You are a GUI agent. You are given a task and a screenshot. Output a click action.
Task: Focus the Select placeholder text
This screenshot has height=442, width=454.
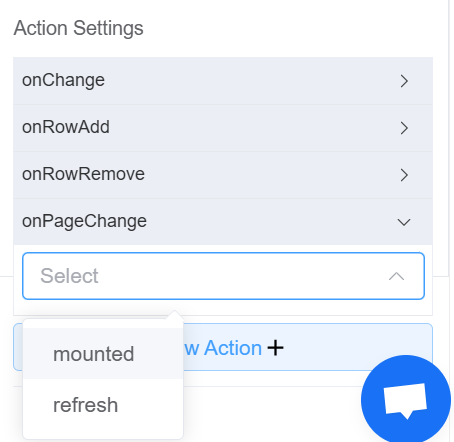[x=69, y=276]
